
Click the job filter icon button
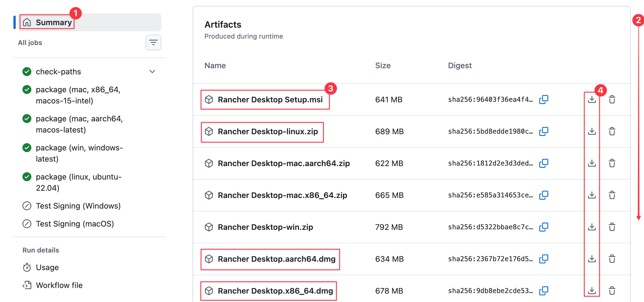click(153, 43)
